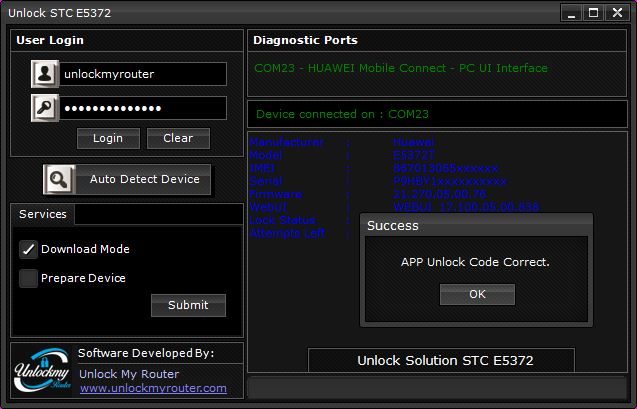Click the progress bar at bottom

[438, 387]
